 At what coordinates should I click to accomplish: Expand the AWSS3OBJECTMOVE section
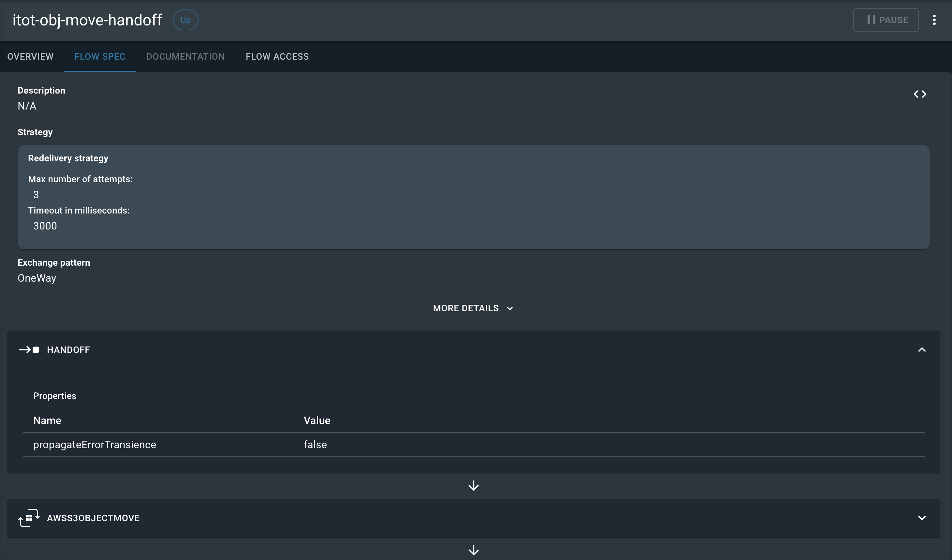point(922,518)
